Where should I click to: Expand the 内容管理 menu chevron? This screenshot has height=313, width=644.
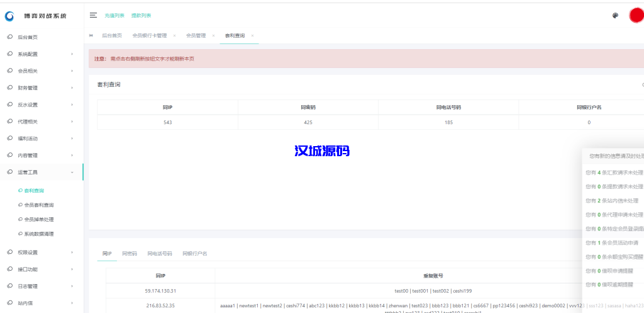pos(72,156)
